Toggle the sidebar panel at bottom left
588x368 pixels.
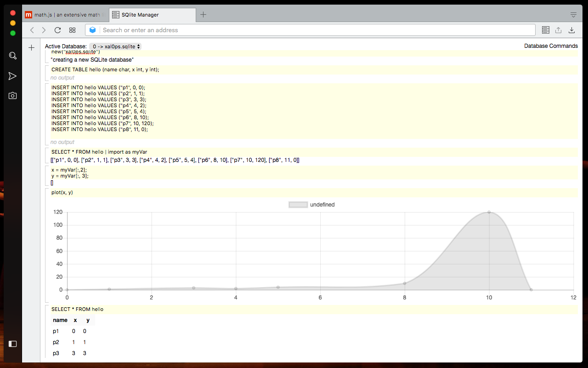point(12,344)
